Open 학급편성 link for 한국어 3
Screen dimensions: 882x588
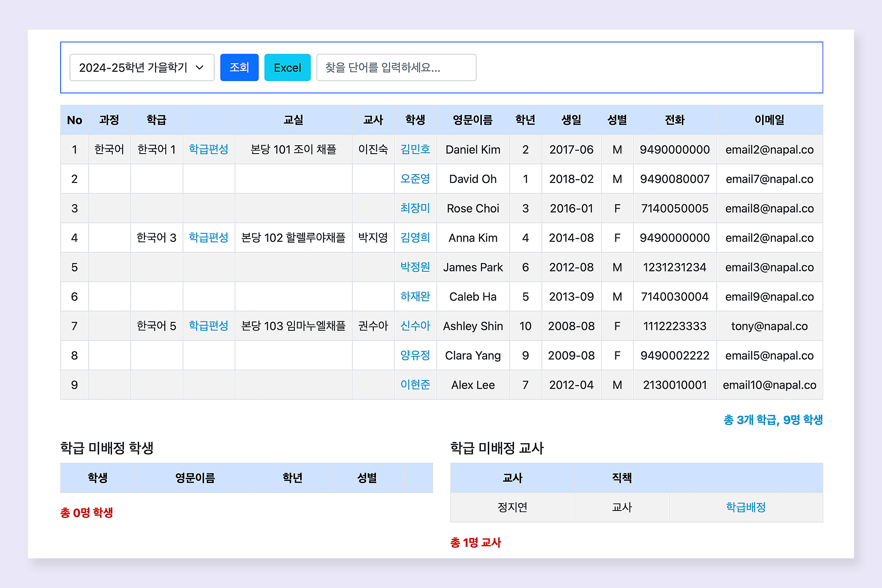[x=209, y=237]
